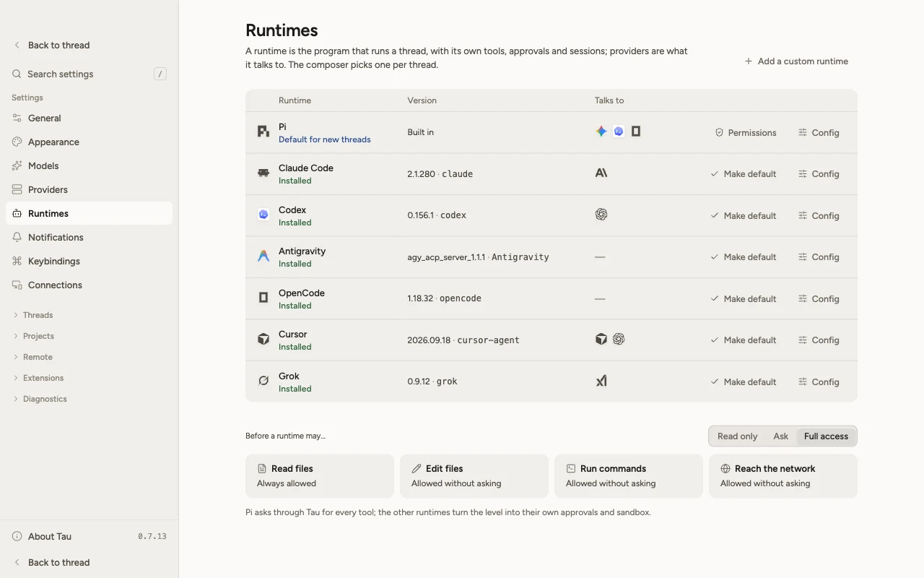Viewport: 924px width, 578px height.
Task: Expand the Projects section
Action: click(x=89, y=336)
